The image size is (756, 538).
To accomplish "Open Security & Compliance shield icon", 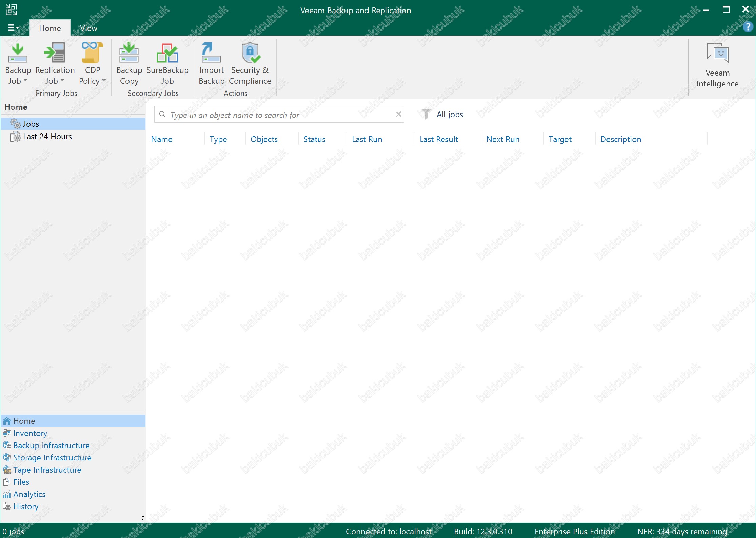I will [x=251, y=53].
